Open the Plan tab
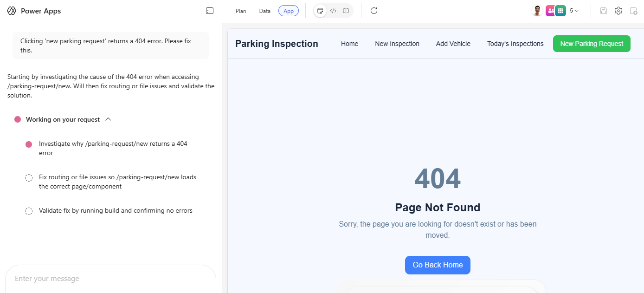 point(241,11)
